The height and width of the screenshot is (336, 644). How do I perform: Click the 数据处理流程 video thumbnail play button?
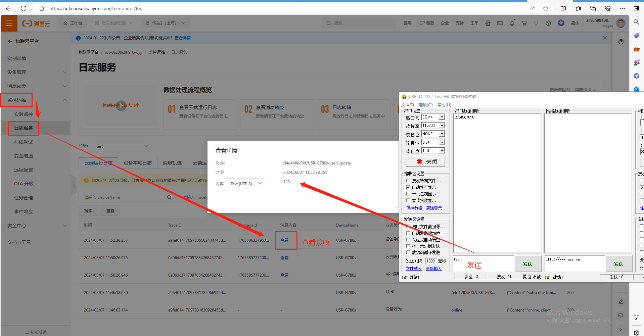(121, 106)
